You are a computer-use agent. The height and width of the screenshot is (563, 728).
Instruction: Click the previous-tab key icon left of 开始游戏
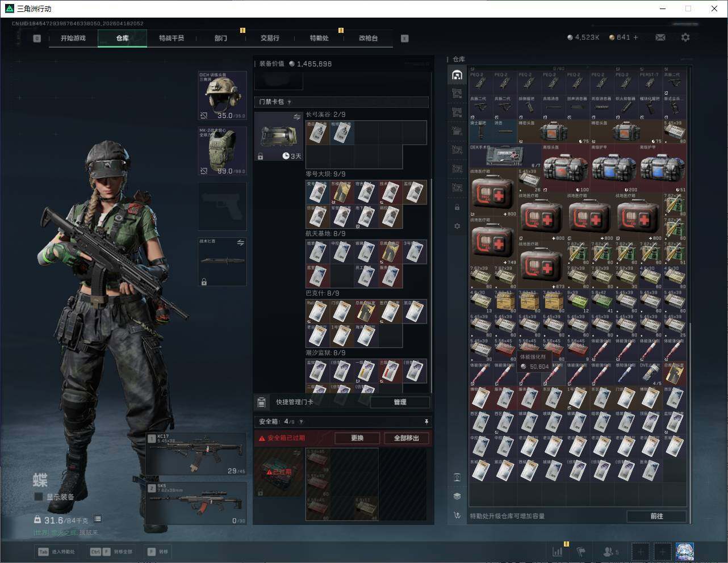coord(37,39)
